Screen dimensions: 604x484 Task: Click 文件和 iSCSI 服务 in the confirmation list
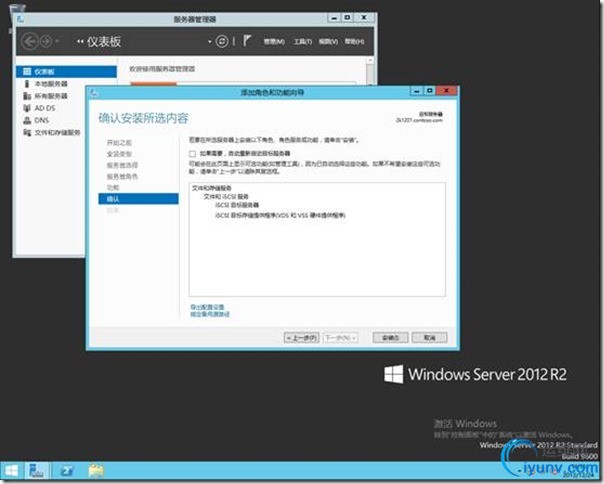click(226, 197)
